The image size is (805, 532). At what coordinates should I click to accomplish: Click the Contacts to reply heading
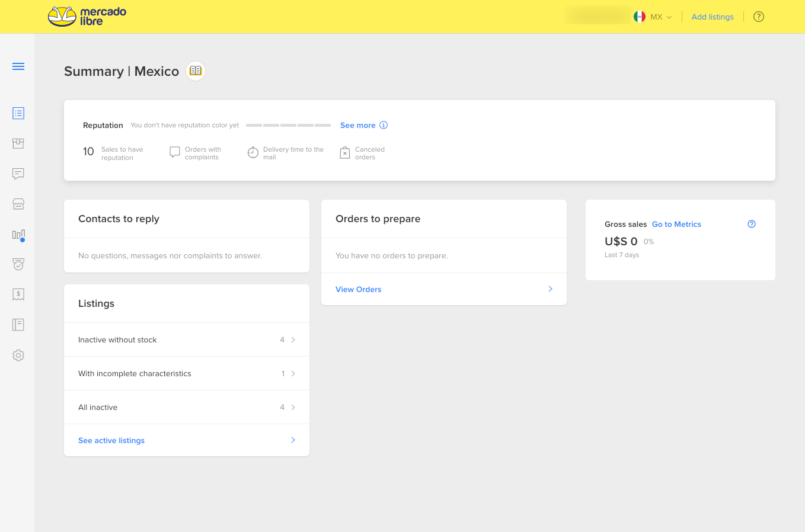pyautogui.click(x=119, y=219)
